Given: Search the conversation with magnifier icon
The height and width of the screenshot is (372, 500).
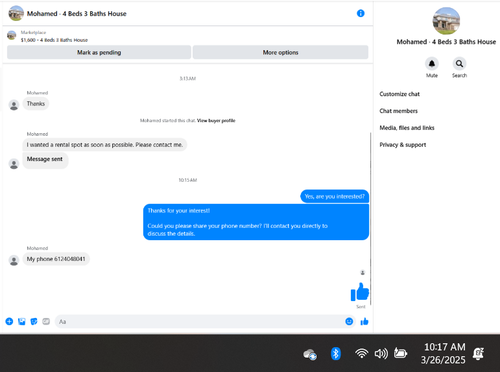Looking at the screenshot, I should 459,63.
